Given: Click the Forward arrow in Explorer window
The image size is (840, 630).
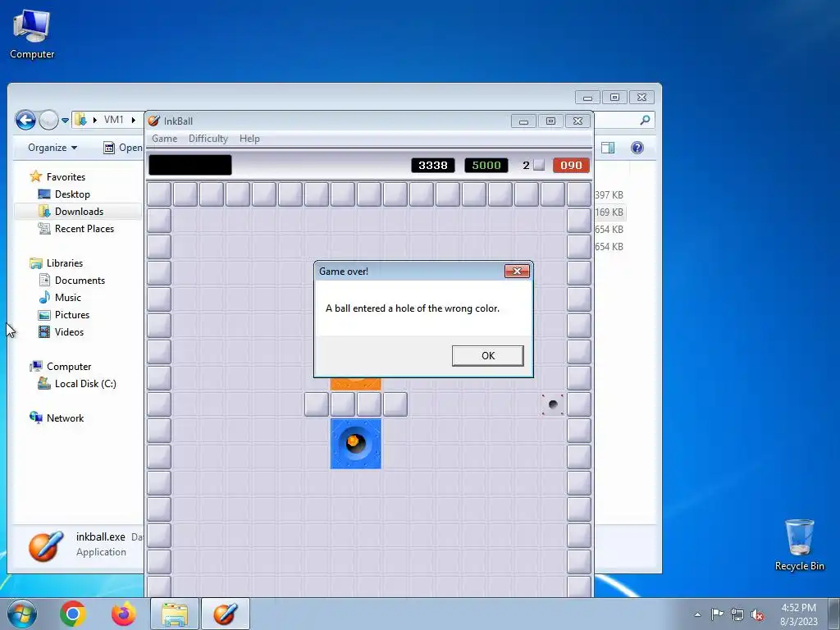Looking at the screenshot, I should pos(48,120).
